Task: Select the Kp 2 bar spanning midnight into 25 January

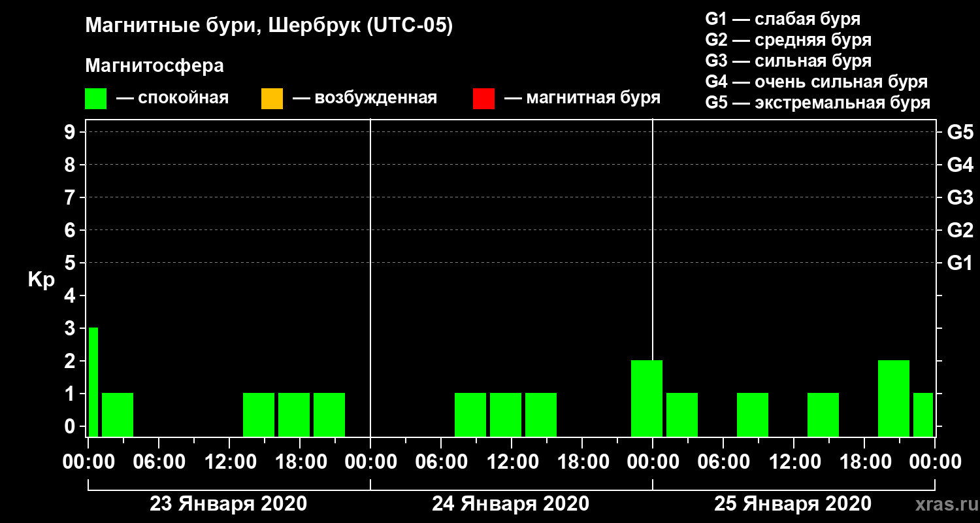Action: coord(647,398)
